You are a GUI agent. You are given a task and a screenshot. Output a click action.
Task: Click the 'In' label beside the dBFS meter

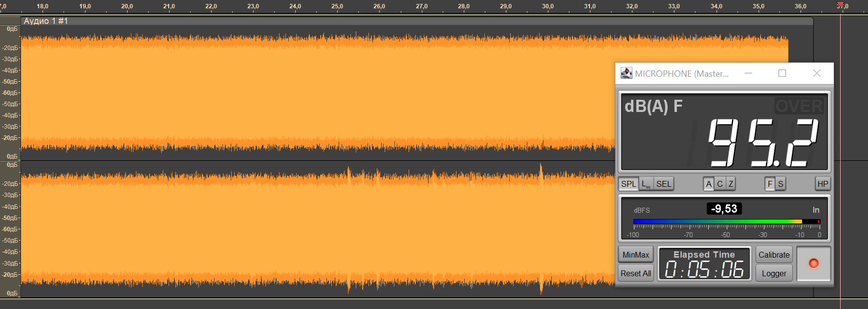pyautogui.click(x=816, y=210)
